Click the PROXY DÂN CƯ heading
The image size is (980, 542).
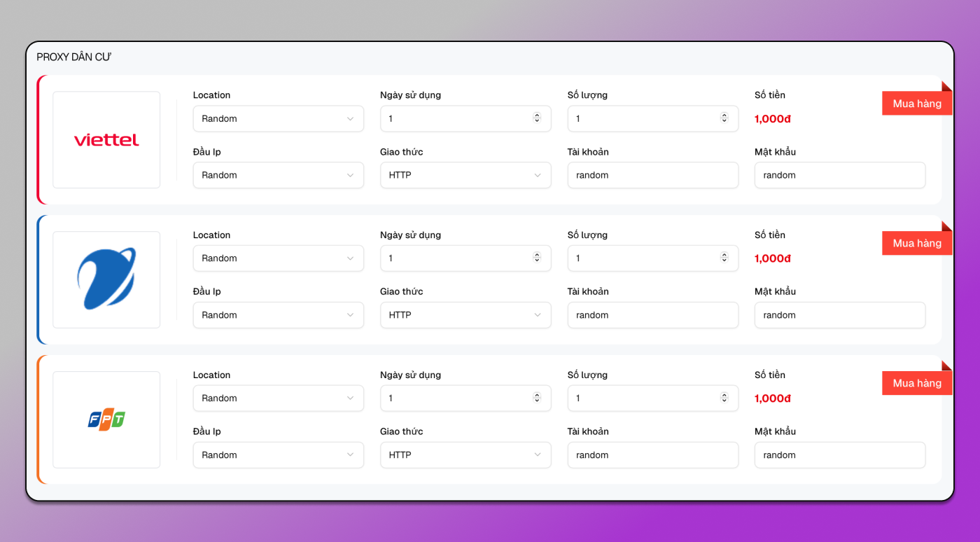(73, 57)
